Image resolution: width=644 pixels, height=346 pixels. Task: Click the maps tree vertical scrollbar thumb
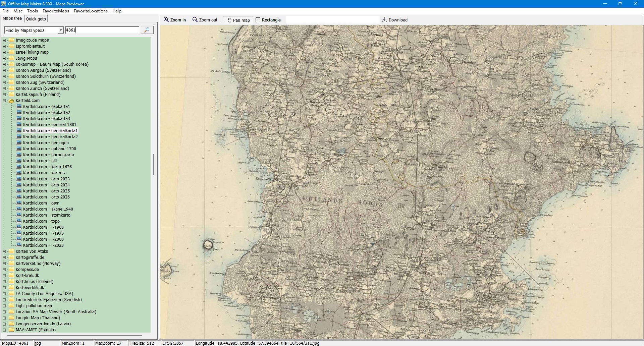154,164
